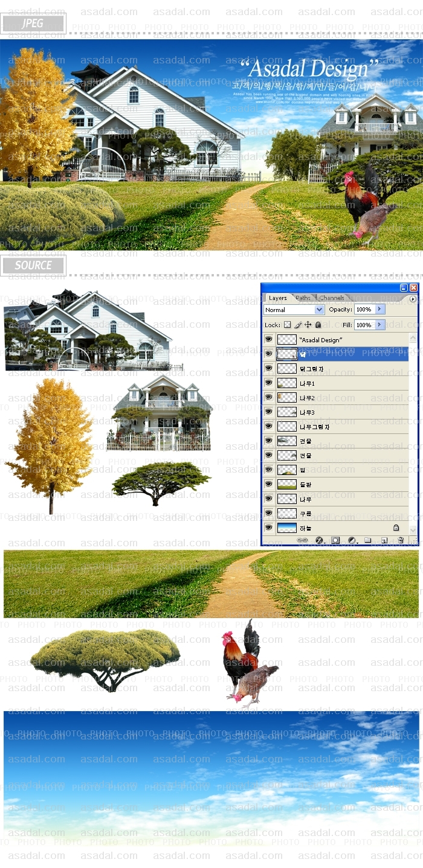Open the Fill slider arrow
The height and width of the screenshot is (868, 423).
click(380, 325)
